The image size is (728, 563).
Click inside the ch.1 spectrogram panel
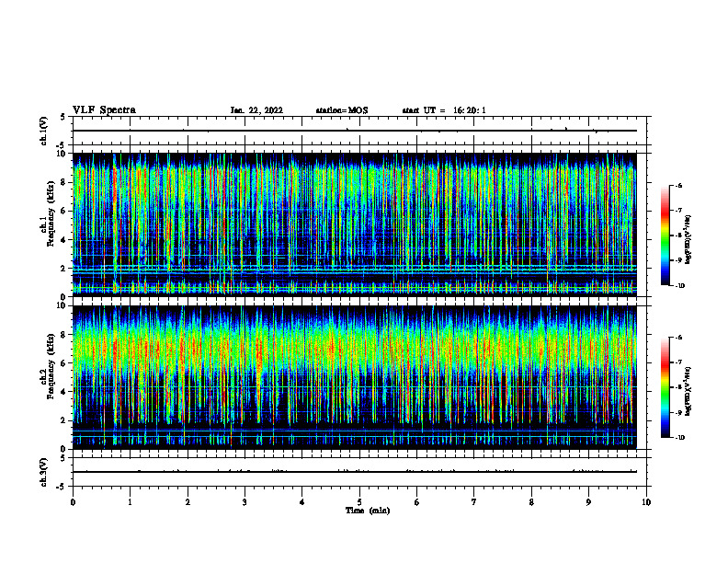(355, 224)
